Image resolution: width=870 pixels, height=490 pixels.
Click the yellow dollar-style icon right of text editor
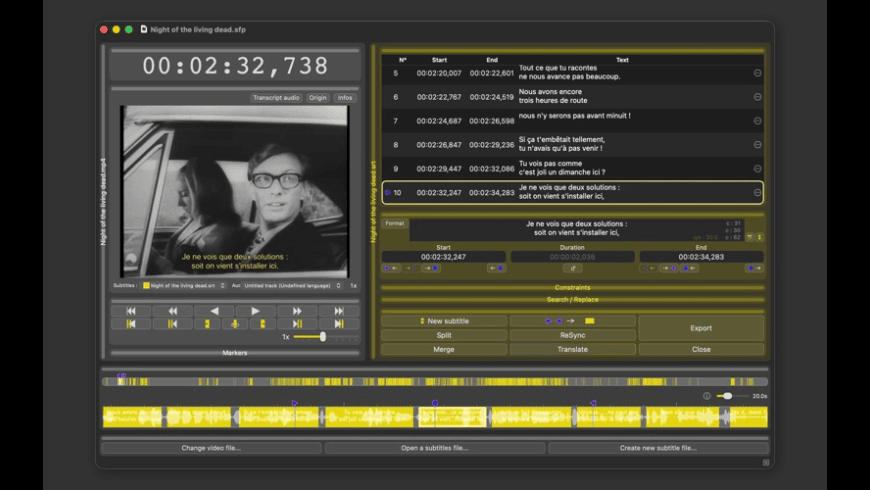click(x=759, y=237)
